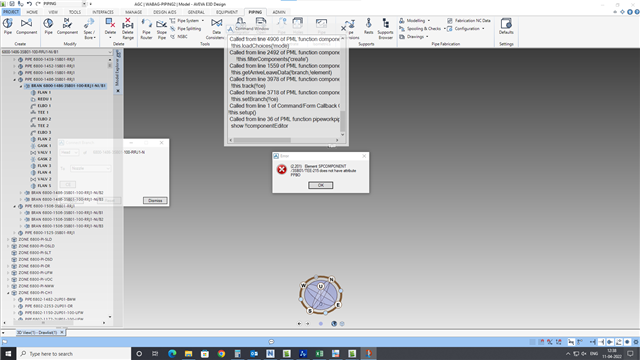Click the Rests support icon

pyautogui.click(x=369, y=26)
